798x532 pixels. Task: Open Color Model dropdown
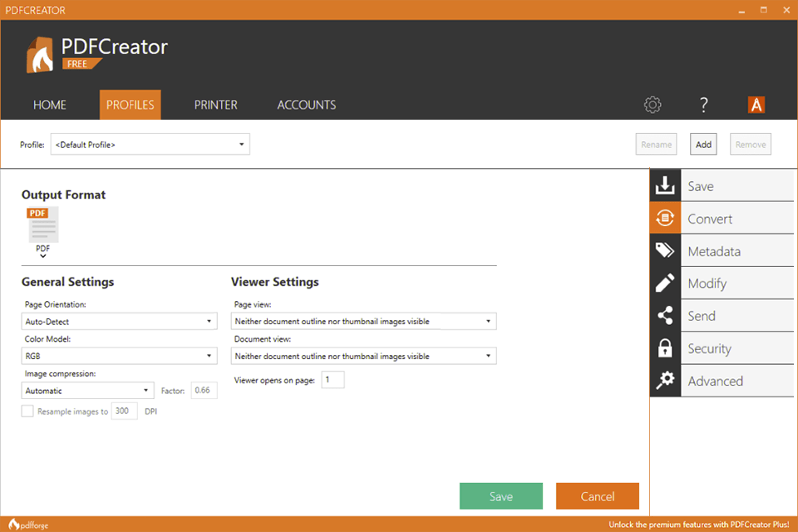point(119,356)
